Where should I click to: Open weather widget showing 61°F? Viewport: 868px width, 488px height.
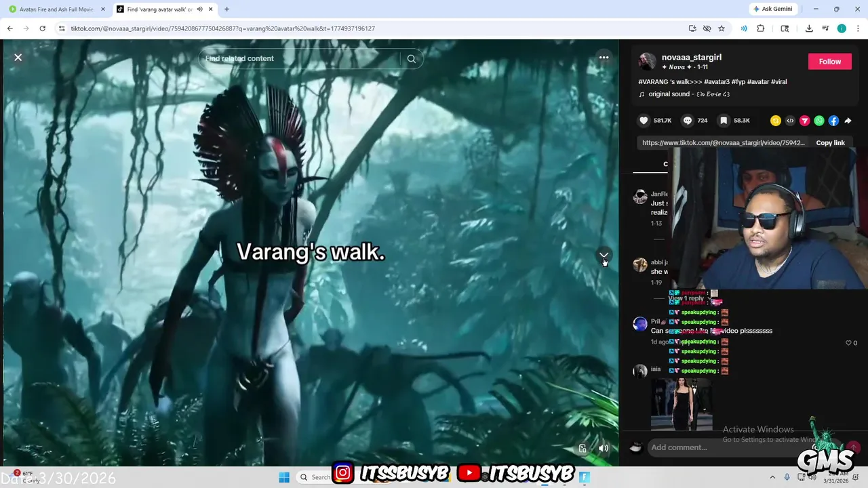[x=26, y=476]
